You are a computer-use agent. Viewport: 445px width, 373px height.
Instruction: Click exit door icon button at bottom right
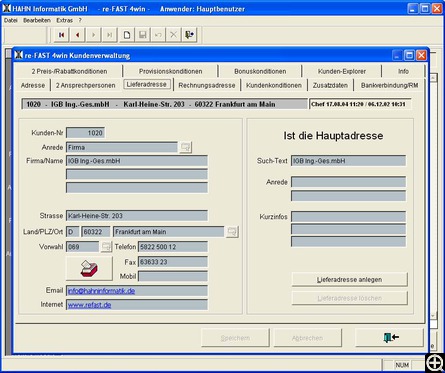pyautogui.click(x=390, y=338)
